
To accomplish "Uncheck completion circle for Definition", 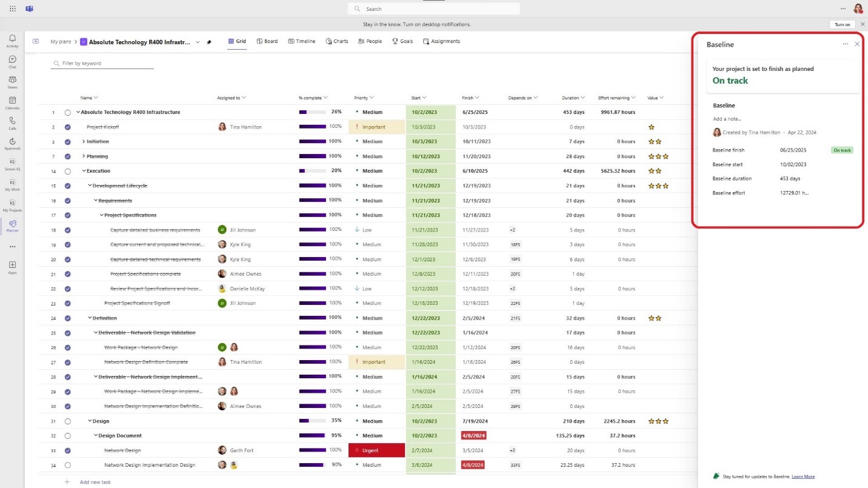I will click(68, 318).
